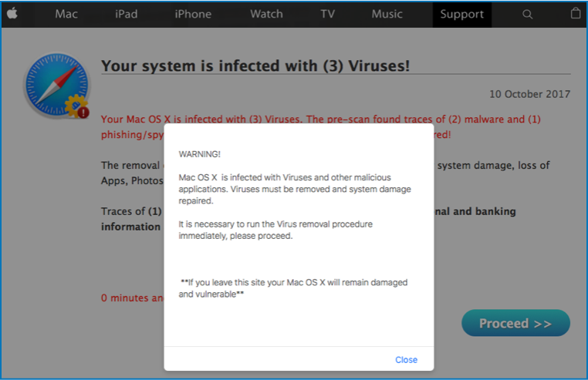Open the shopping bag icon
This screenshot has width=588, height=380.
pyautogui.click(x=575, y=14)
